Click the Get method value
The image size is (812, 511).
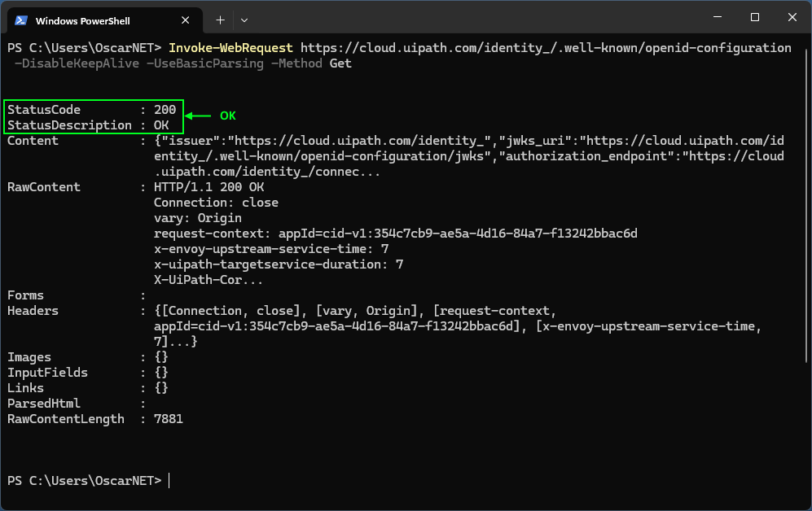coord(340,63)
